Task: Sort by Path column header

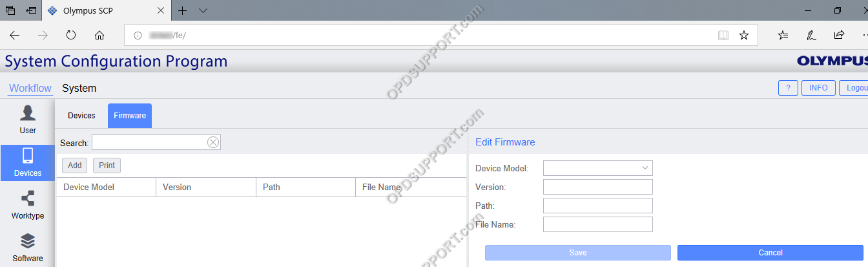Action: pos(305,187)
